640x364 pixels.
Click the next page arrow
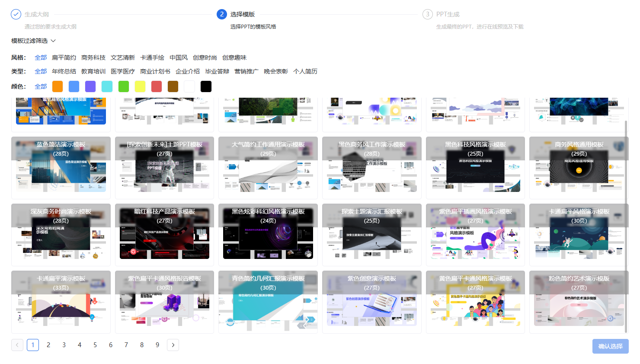(x=173, y=345)
